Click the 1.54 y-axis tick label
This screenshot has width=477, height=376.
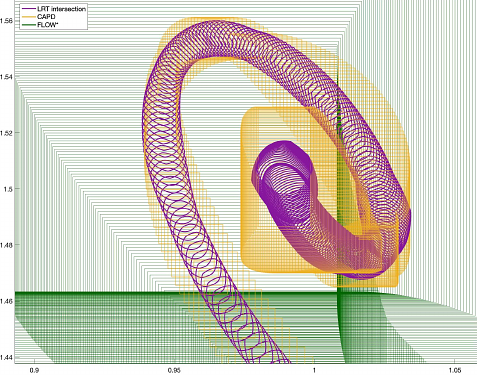coord(6,77)
